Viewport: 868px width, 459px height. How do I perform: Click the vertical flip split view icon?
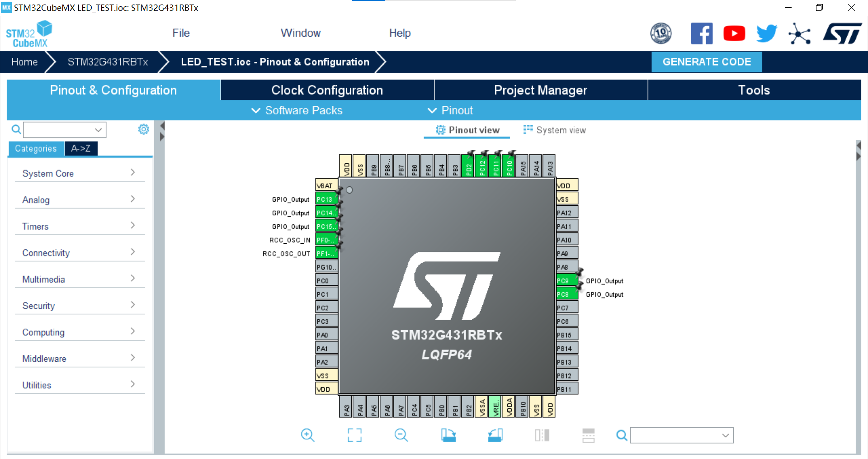(x=542, y=435)
